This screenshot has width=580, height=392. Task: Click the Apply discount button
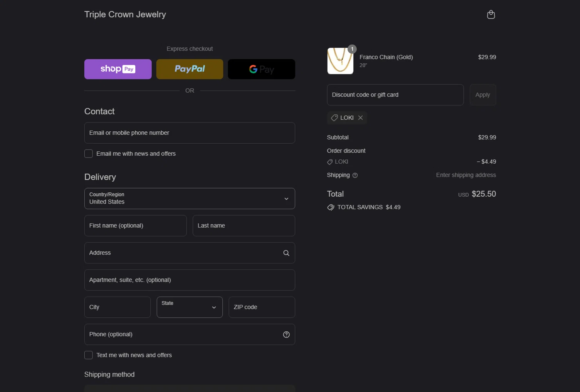[483, 95]
